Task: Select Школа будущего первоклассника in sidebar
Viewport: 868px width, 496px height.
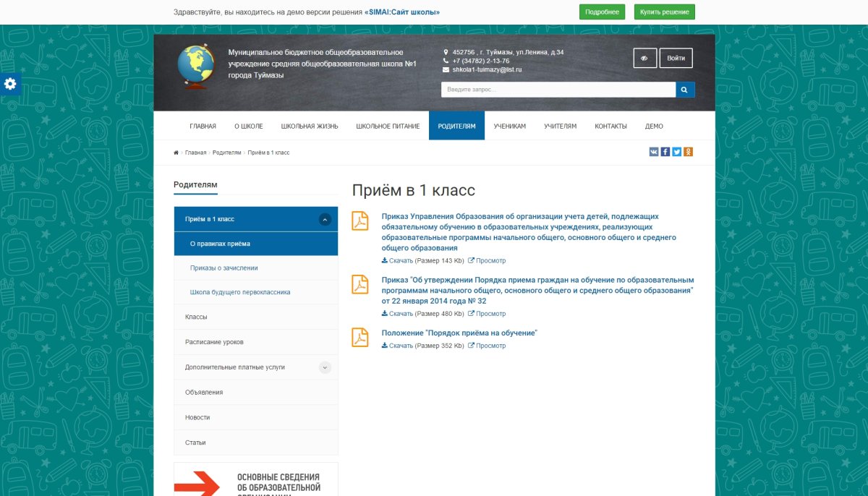Action: click(241, 291)
